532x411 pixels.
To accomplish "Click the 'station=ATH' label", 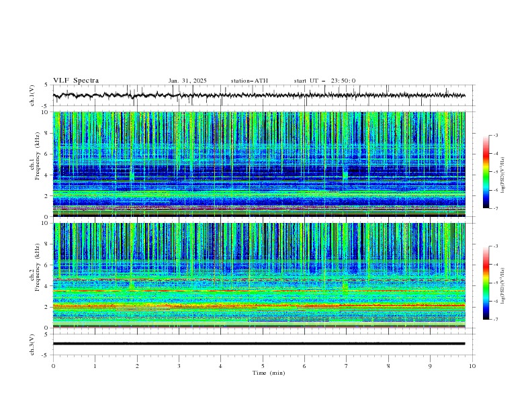I will 249,81.
